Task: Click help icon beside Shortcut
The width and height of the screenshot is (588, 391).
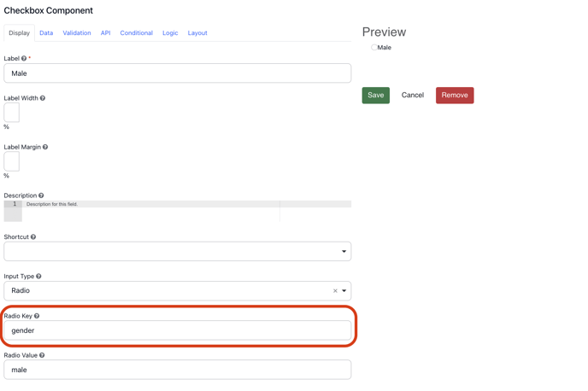Action: (x=33, y=237)
